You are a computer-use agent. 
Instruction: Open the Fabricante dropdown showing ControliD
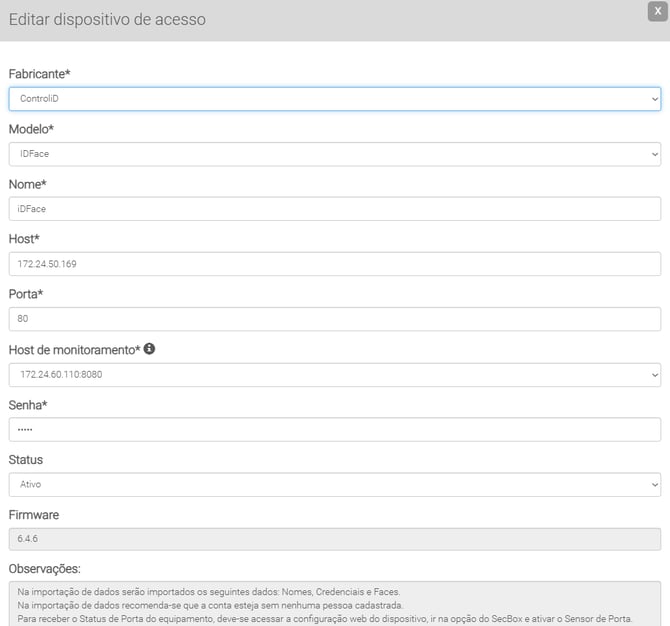coord(334,99)
